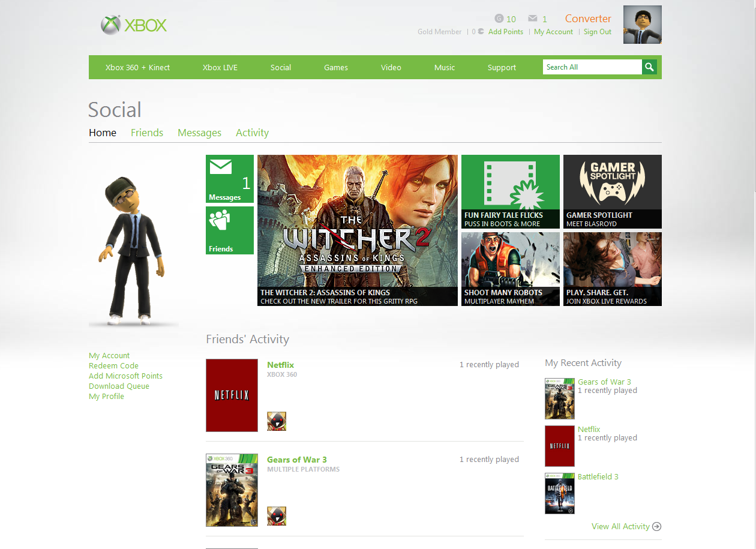
Task: Open the Messages tile with envelope icon
Action: (x=230, y=179)
